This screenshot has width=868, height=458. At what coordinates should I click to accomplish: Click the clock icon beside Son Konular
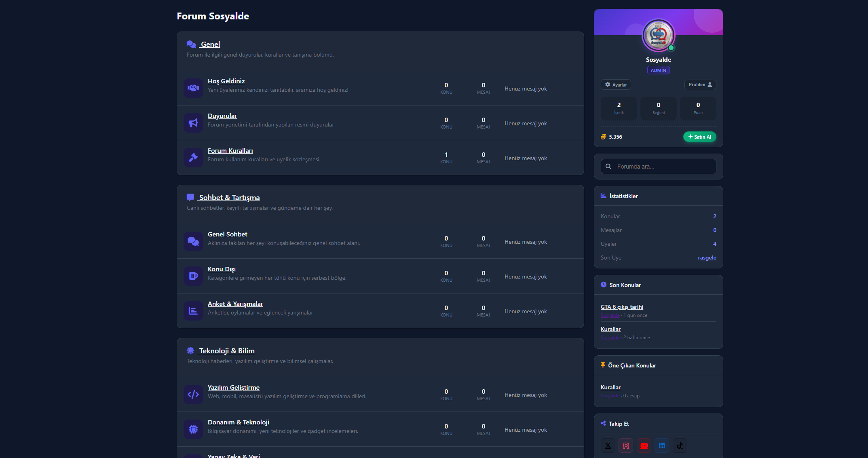tap(604, 285)
